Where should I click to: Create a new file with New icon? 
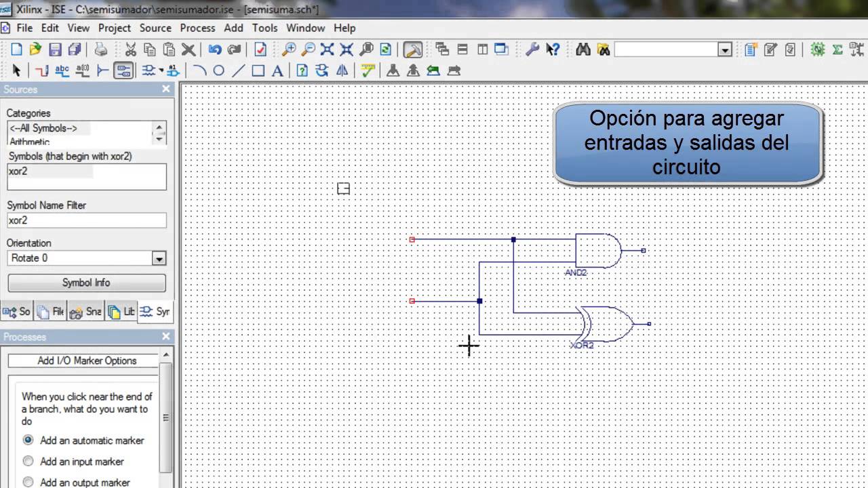coord(17,49)
